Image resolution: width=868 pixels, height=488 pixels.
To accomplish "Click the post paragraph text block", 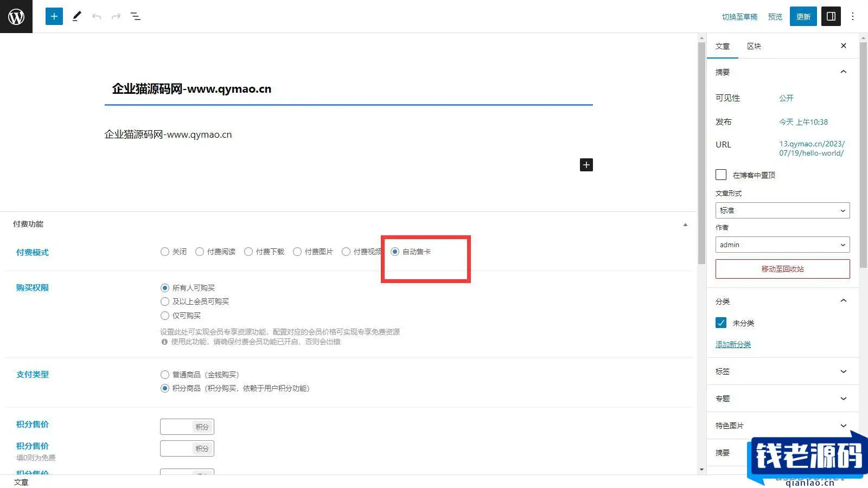I will coord(349,134).
